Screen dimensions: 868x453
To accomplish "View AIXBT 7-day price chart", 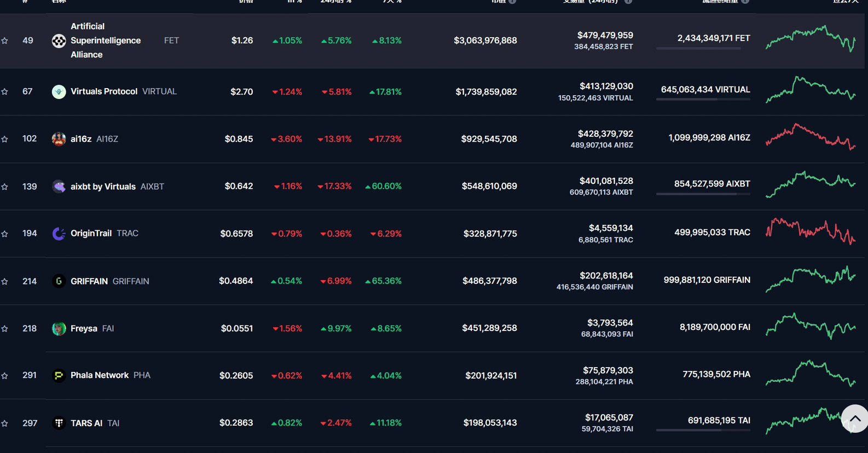I will coord(811,184).
